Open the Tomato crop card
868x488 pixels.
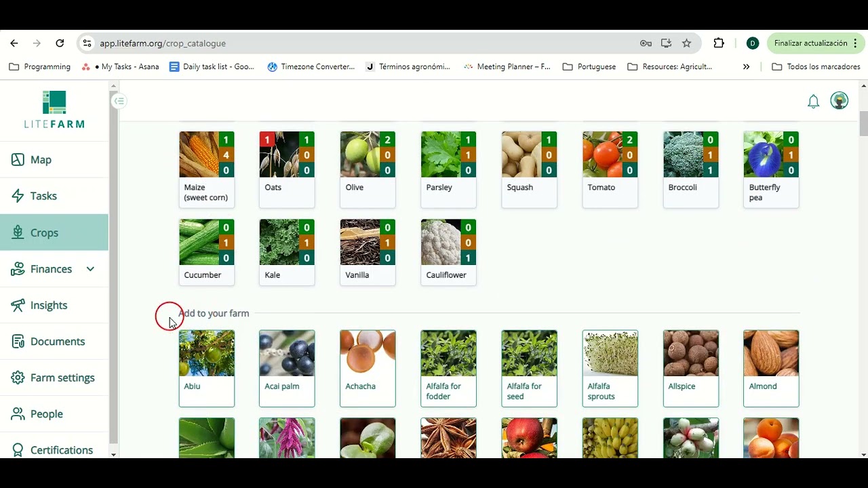click(x=610, y=169)
